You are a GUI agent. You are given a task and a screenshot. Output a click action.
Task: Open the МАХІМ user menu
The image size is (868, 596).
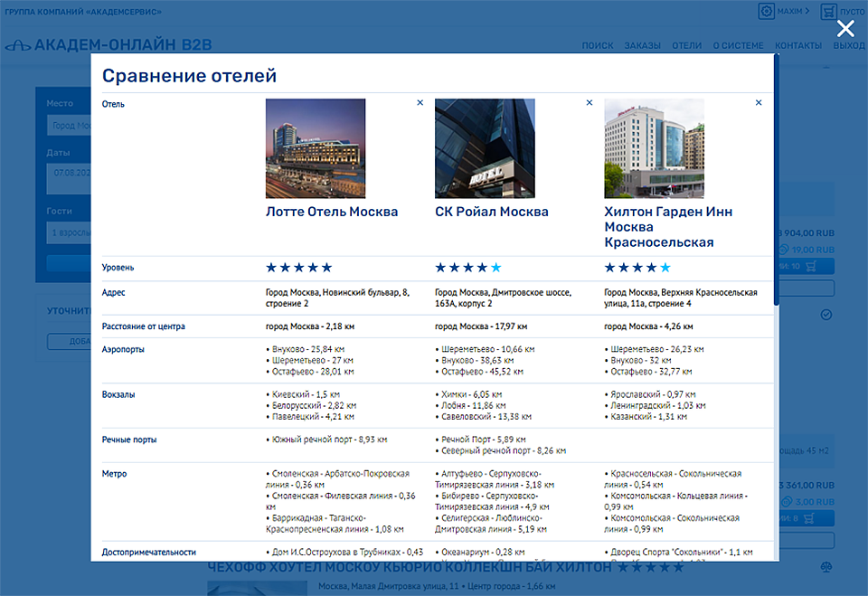click(793, 11)
